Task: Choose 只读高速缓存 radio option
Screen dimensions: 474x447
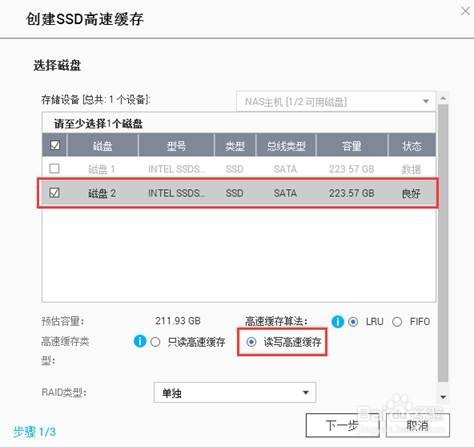Action: pos(155,342)
